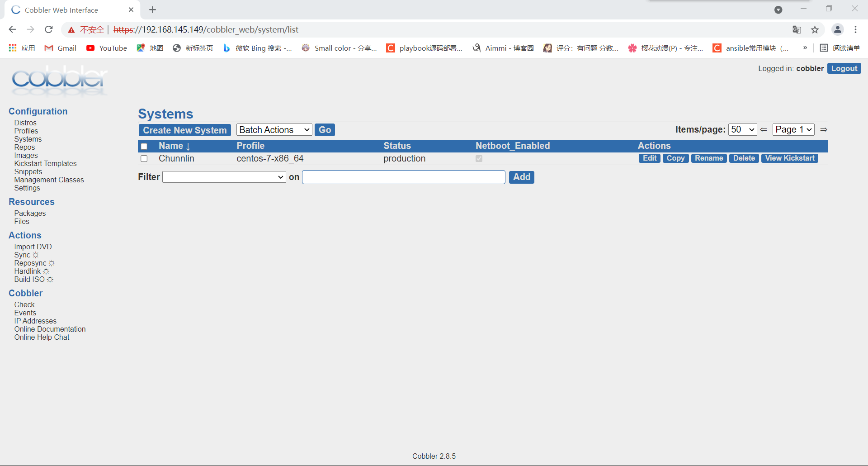Open the Chrome profile avatar icon
868x466 pixels.
pos(837,30)
